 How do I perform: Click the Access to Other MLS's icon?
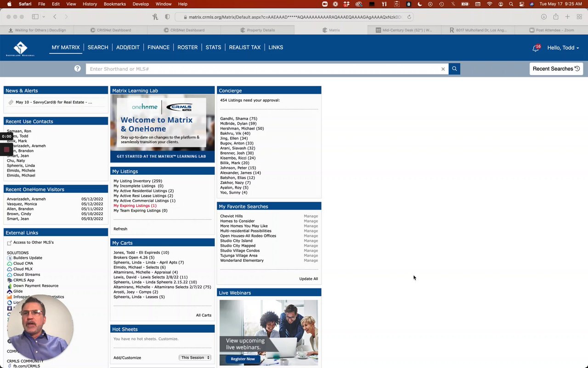[x=9, y=242]
